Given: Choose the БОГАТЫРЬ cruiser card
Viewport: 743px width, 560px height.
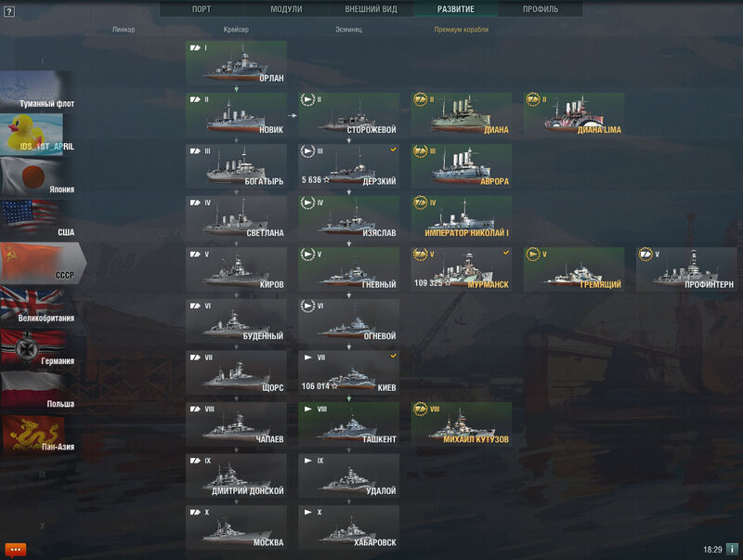Looking at the screenshot, I should click(236, 166).
